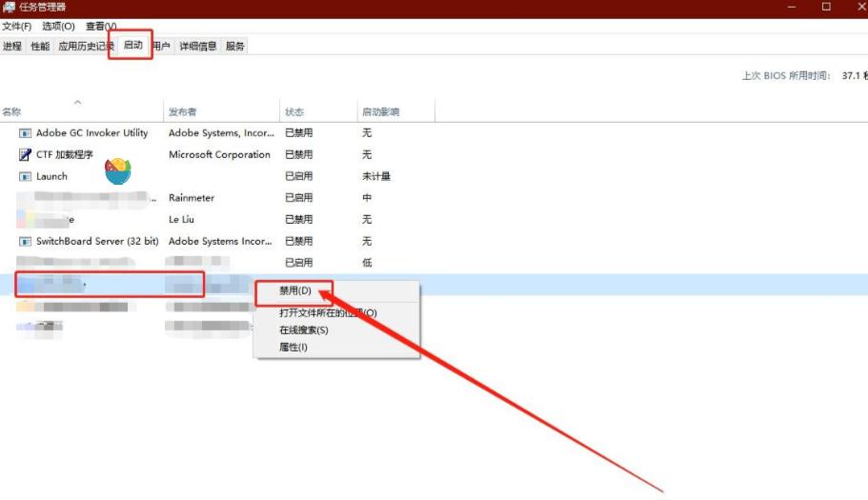Click the Task Manager title bar icon
Screen dimensions: 868x500
[x=9, y=8]
